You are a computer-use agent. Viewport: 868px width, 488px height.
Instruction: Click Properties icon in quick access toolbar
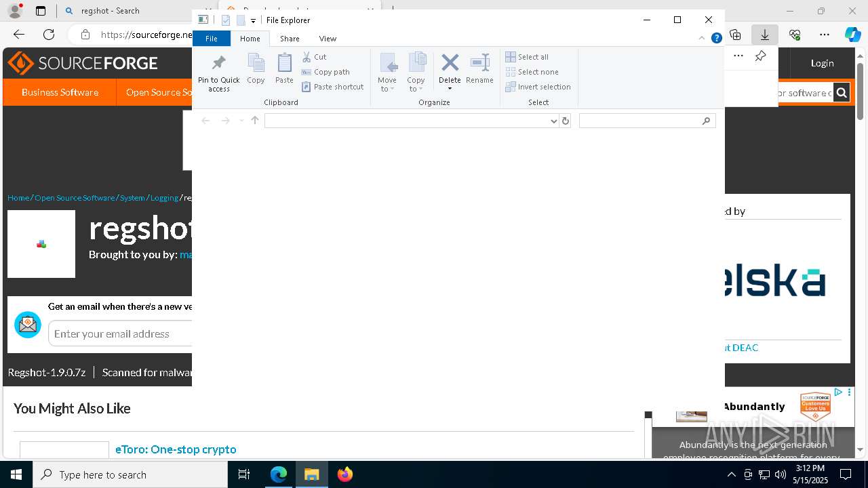point(226,20)
